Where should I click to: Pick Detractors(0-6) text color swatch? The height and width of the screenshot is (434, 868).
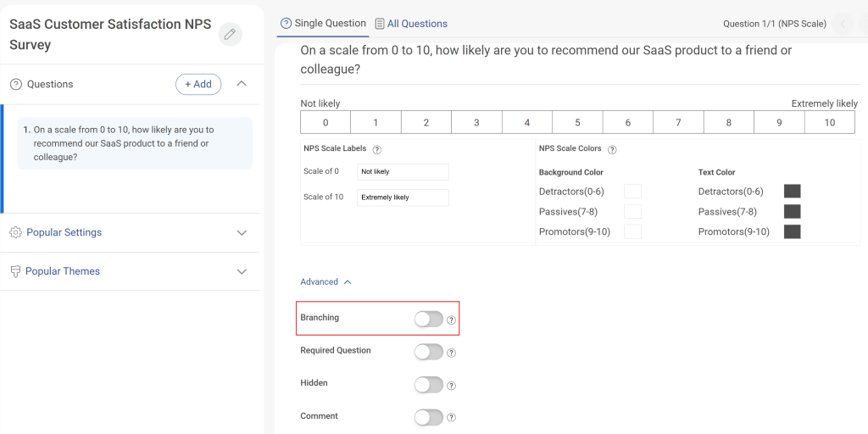coord(793,192)
